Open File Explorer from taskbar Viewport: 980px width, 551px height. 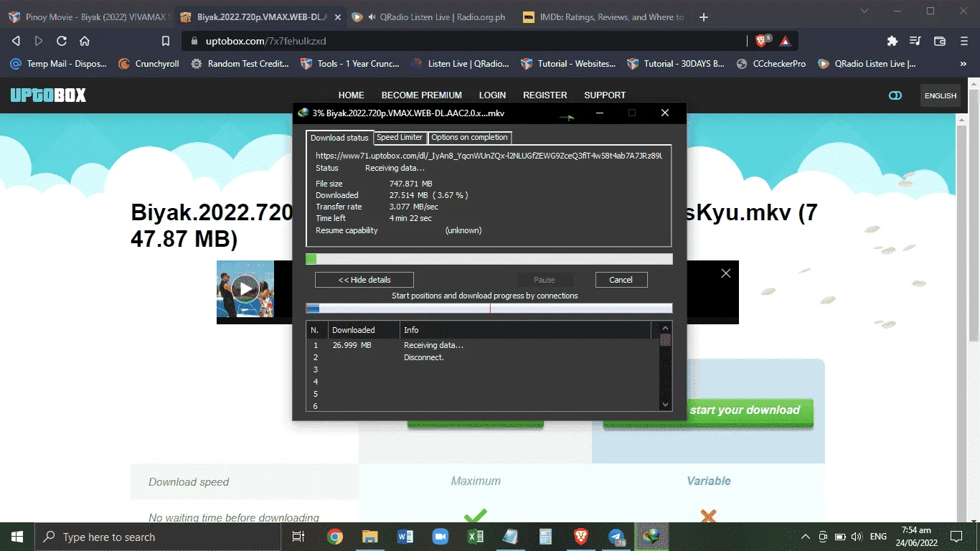point(369,537)
